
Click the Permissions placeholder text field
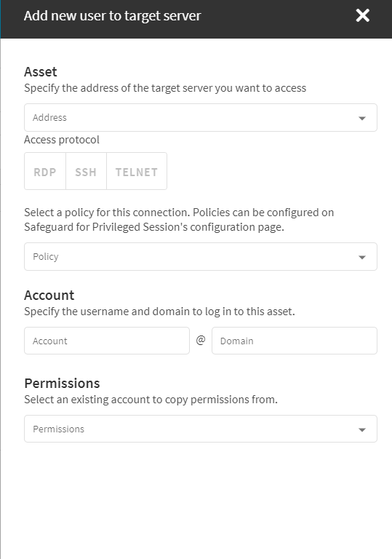click(200, 429)
